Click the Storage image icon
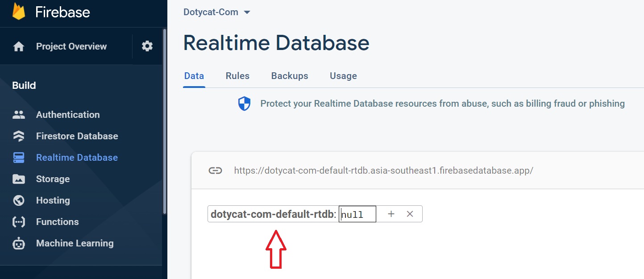This screenshot has height=279, width=644. click(x=19, y=179)
